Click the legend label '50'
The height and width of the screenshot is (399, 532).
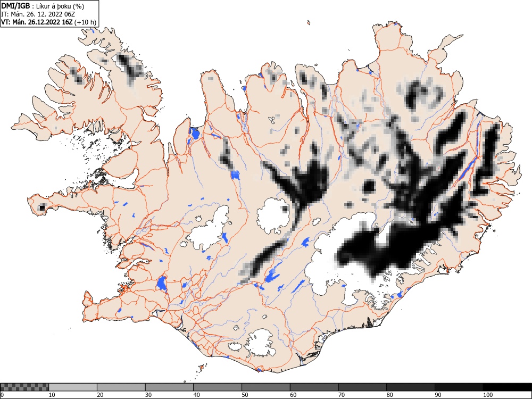tap(245, 395)
